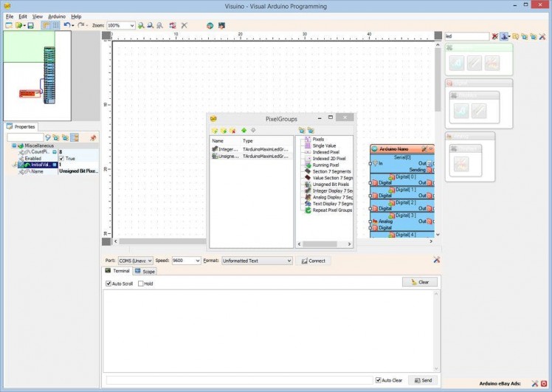
Task: Select Running Pixel element in PixelGroups list
Action: coord(325,165)
